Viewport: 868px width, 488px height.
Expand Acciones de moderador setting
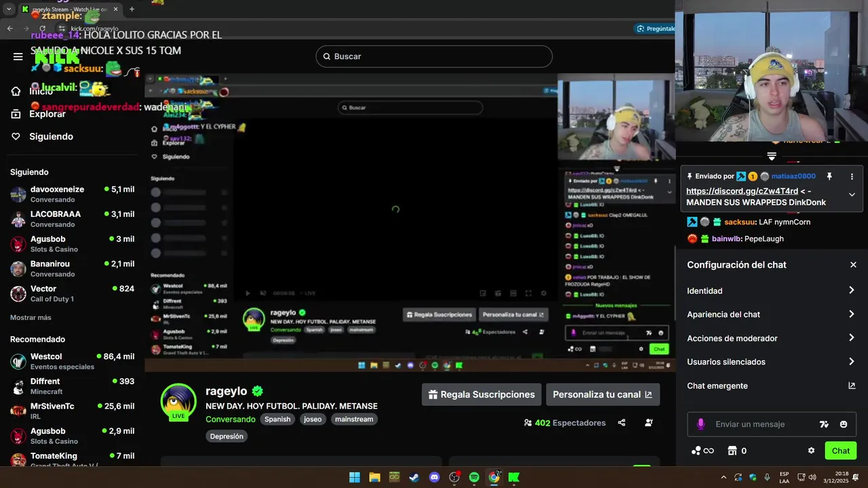click(x=772, y=338)
